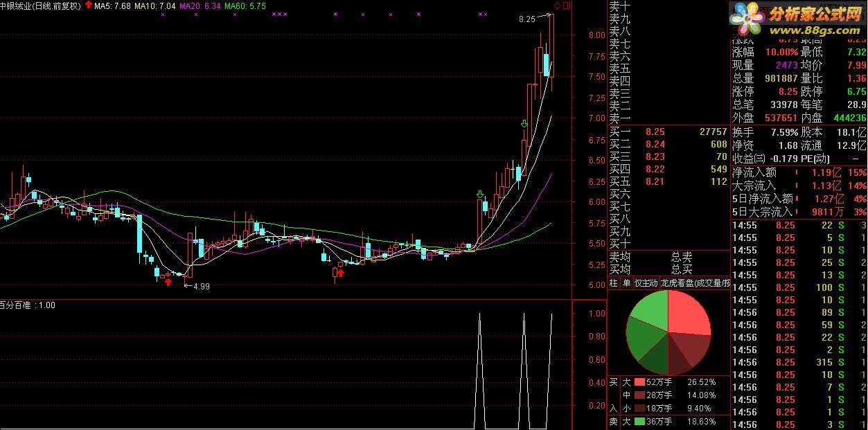Select the 仅主动 tab

click(x=646, y=283)
